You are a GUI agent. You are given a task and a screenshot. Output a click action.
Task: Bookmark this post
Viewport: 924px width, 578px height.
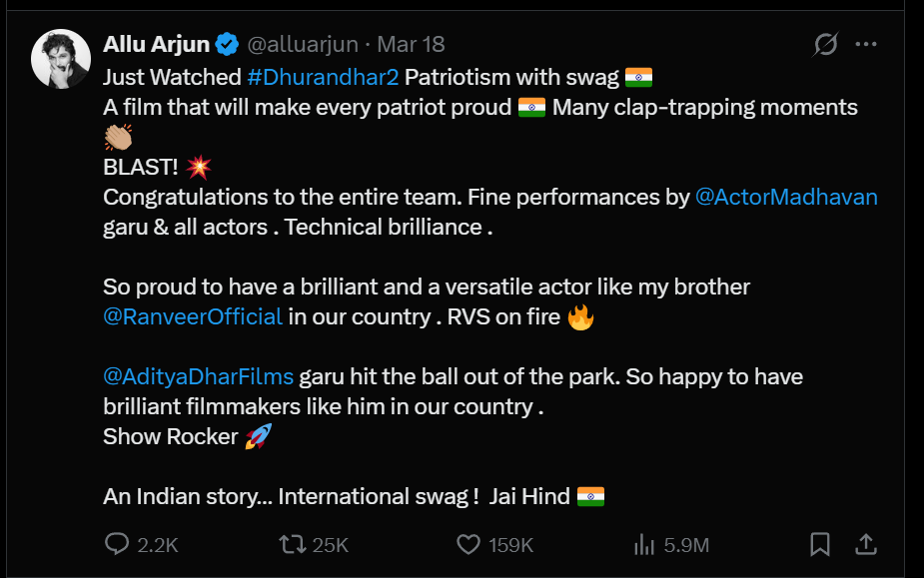click(x=819, y=544)
